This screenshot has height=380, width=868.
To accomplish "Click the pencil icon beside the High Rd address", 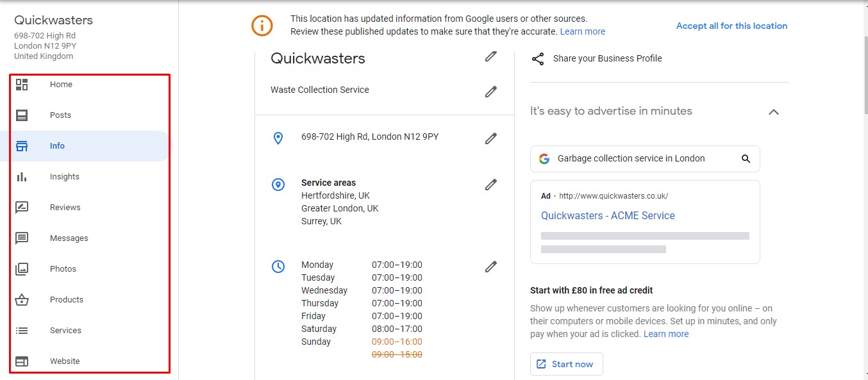I will (x=491, y=138).
